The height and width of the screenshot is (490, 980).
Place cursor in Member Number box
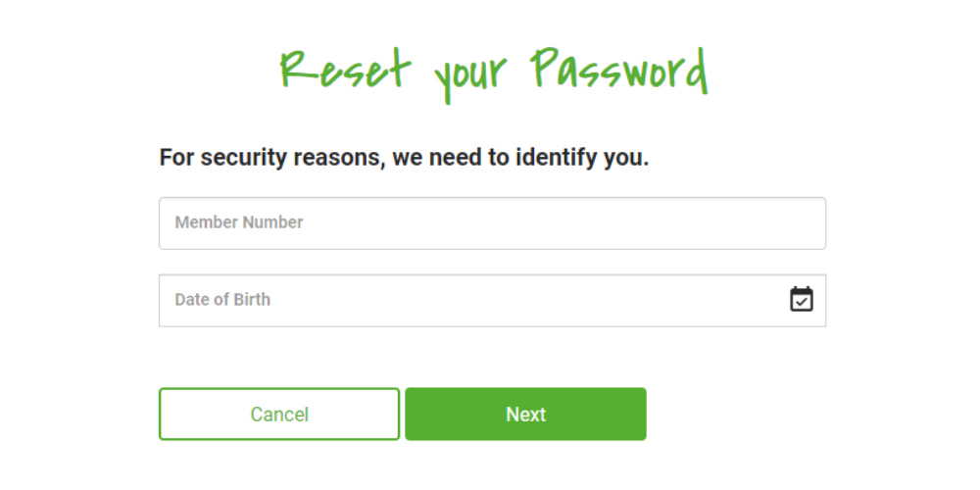click(x=492, y=223)
